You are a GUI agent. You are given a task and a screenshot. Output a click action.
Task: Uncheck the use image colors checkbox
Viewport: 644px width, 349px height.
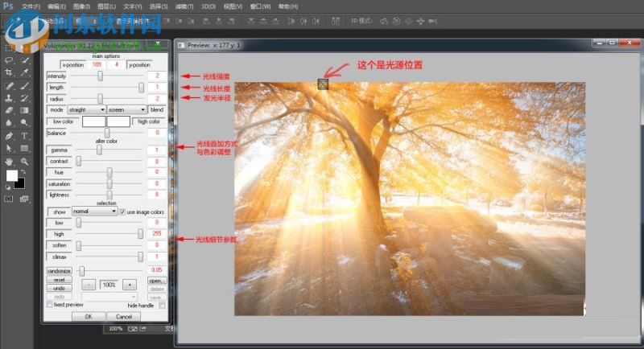[x=122, y=211]
